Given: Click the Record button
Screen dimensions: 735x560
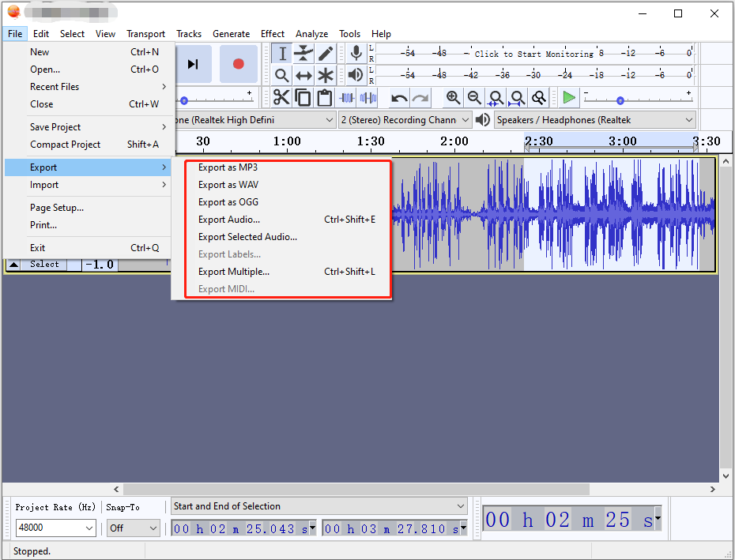Looking at the screenshot, I should click(x=238, y=64).
